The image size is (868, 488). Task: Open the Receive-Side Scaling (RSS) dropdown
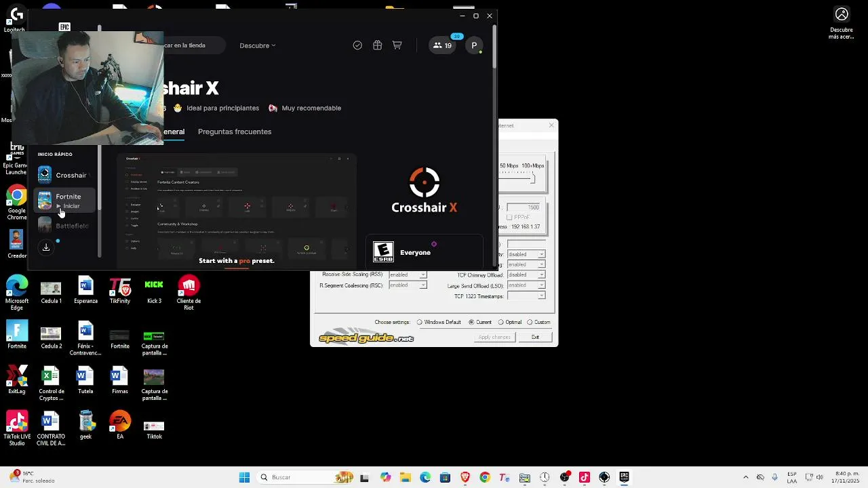pos(408,274)
